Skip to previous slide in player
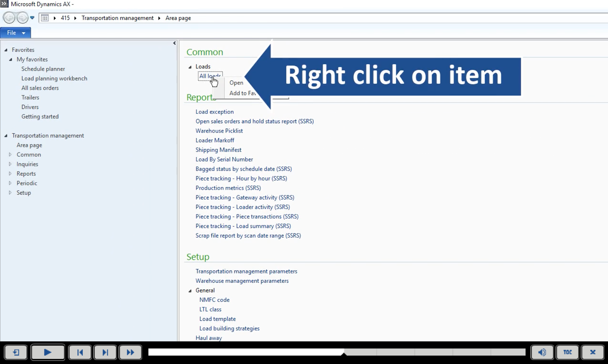 tap(80, 352)
